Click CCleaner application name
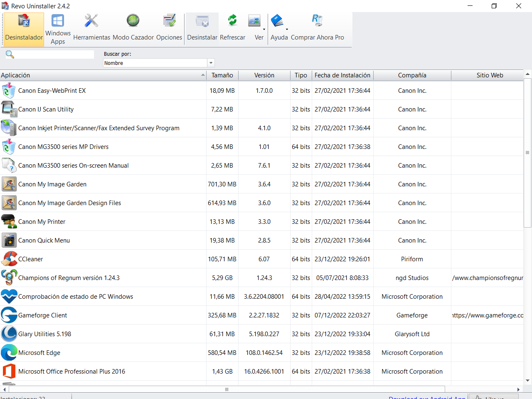This screenshot has height=399, width=532. click(31, 259)
